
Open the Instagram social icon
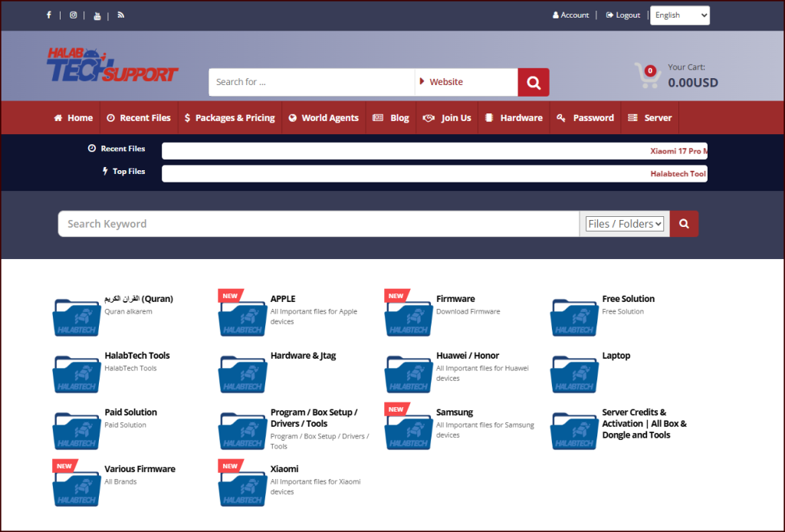tap(73, 15)
